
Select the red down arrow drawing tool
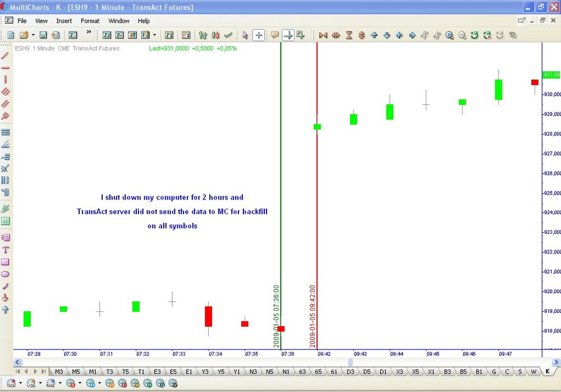coord(5,298)
